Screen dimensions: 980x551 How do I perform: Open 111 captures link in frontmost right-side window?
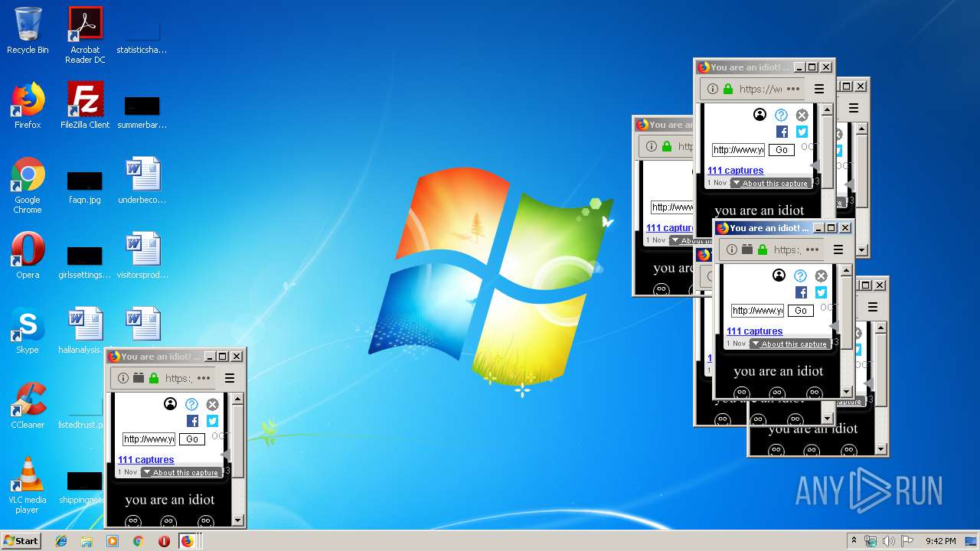(754, 331)
